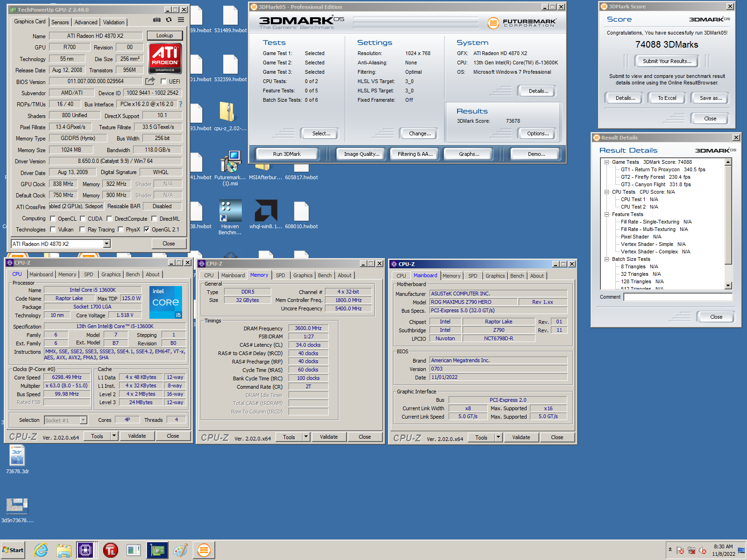The height and width of the screenshot is (560, 747).
Task: Click the 3DMark05 orange taskbar icon
Action: pyautogui.click(x=204, y=550)
